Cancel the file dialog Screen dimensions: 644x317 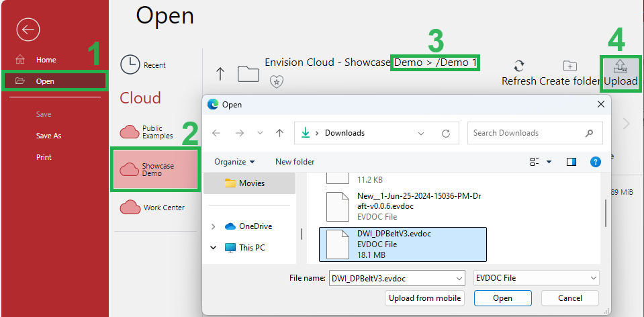(x=569, y=298)
